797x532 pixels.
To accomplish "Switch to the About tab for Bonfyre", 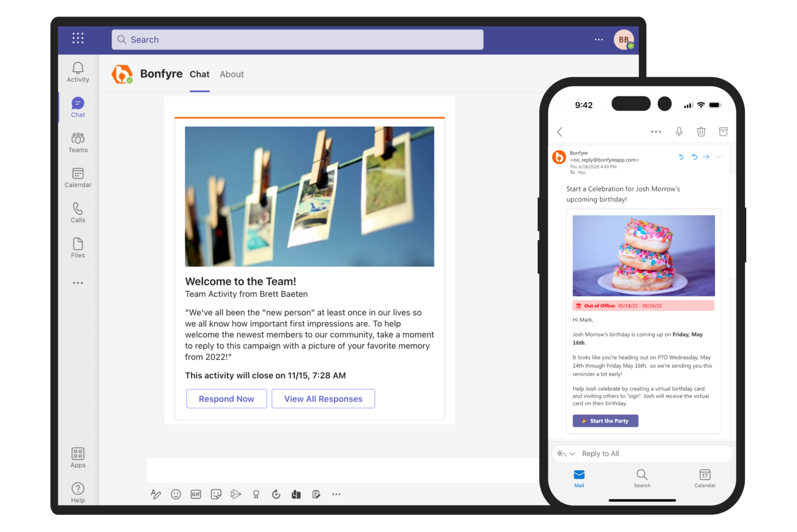I will pos(231,74).
